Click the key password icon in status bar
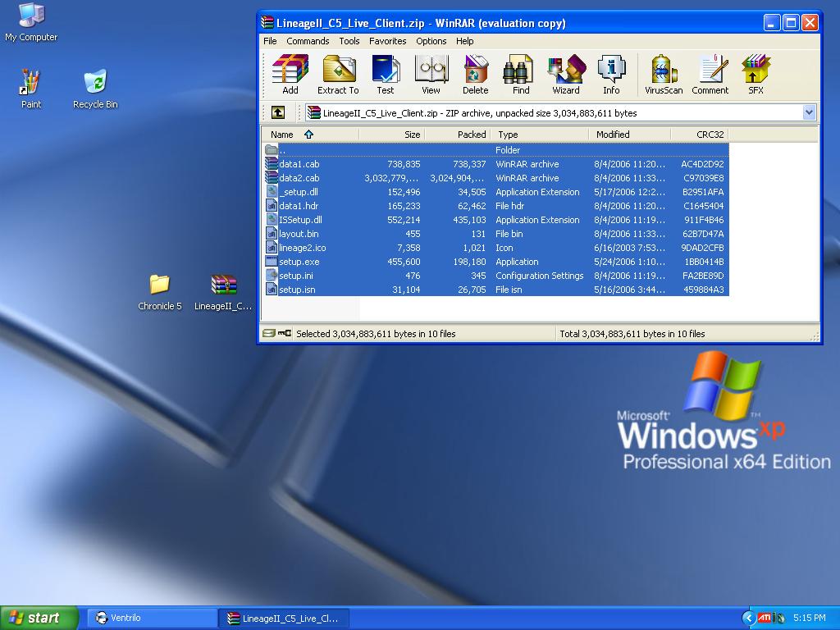 pyautogui.click(x=285, y=333)
